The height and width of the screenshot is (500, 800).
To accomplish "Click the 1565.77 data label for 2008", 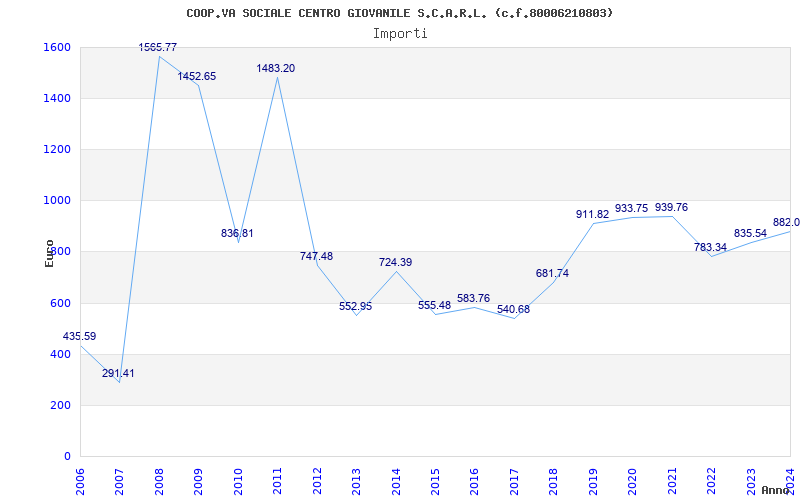I will tap(159, 47).
